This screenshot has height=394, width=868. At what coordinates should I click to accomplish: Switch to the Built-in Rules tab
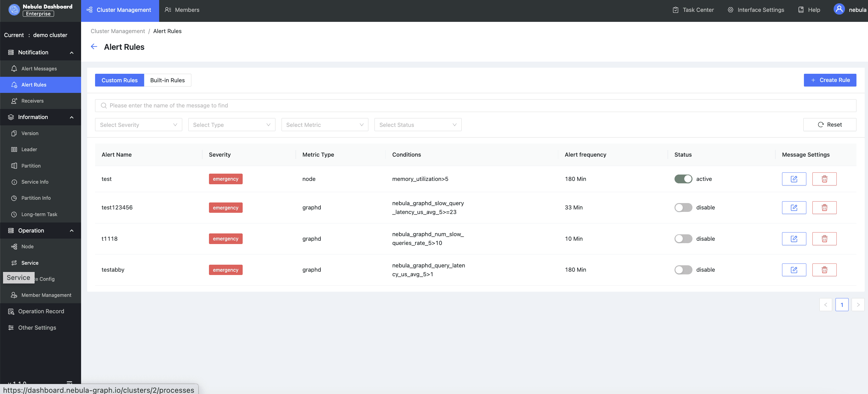(x=167, y=80)
